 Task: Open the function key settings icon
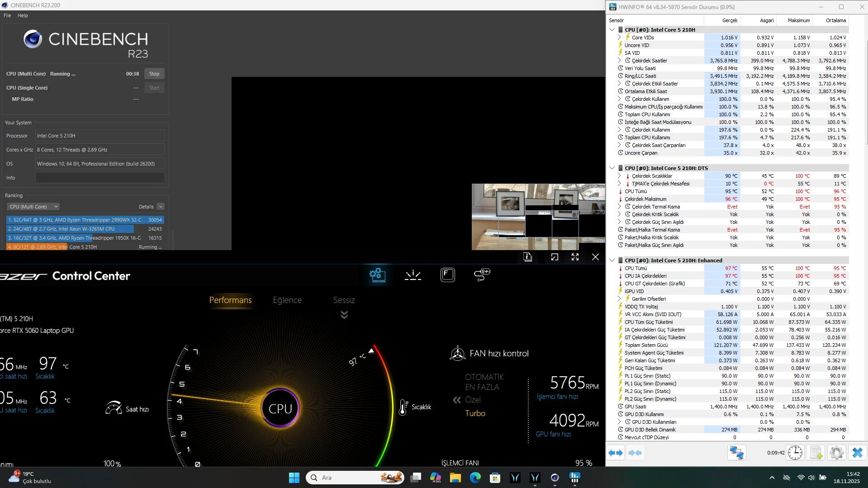[447, 275]
